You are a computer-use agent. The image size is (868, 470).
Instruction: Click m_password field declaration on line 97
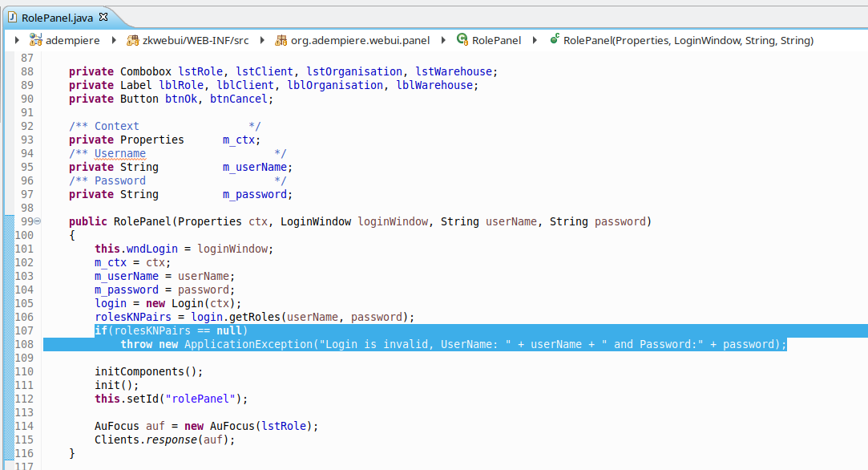(x=255, y=194)
